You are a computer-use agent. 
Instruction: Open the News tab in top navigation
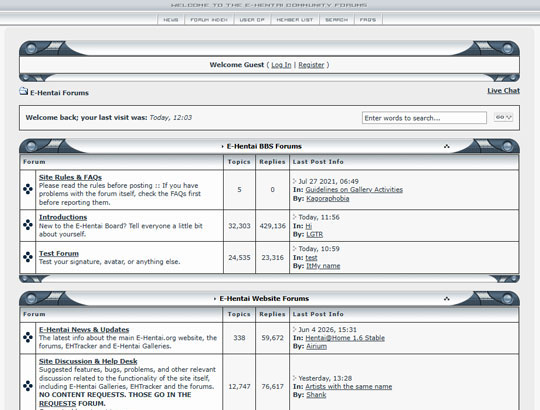click(171, 20)
